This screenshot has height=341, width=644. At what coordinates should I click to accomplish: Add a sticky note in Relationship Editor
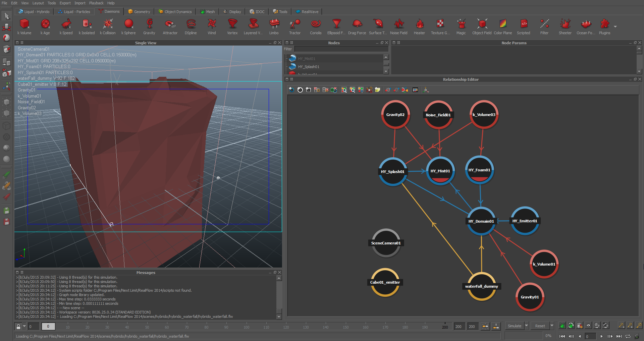[378, 90]
